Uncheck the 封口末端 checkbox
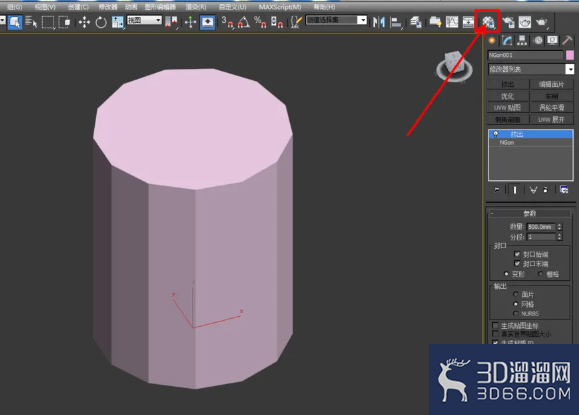The image size is (579, 415). pos(517,263)
